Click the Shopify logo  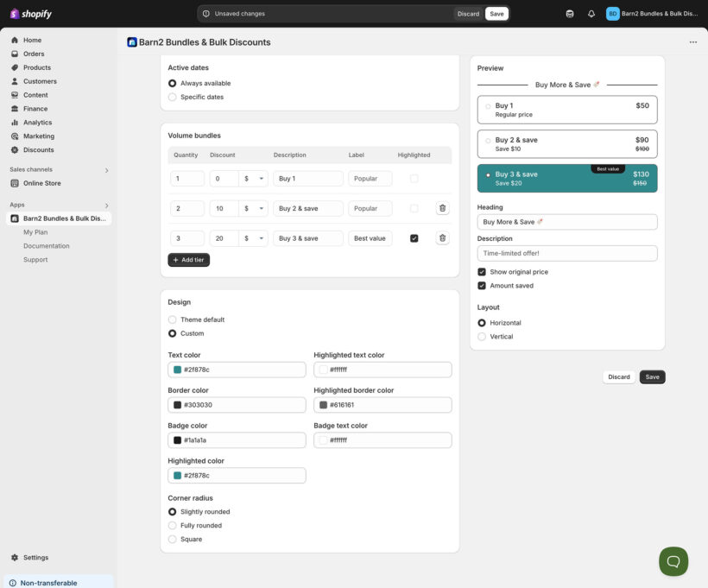tap(31, 14)
